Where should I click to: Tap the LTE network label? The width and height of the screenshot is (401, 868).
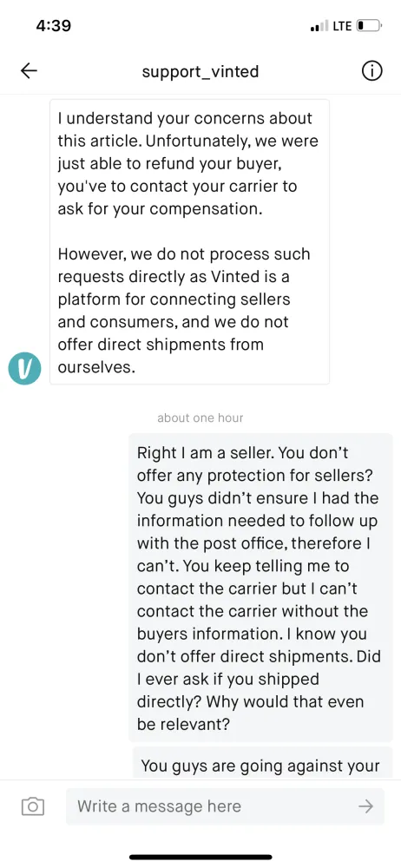click(x=342, y=25)
